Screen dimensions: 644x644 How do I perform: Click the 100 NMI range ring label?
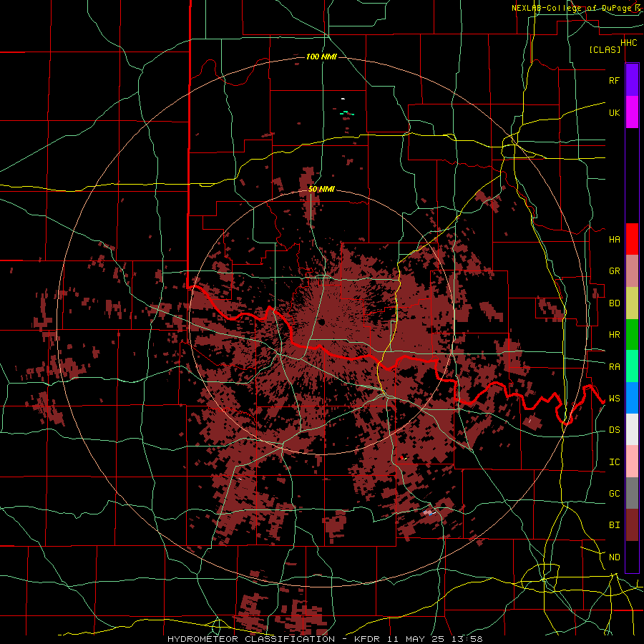(x=321, y=57)
